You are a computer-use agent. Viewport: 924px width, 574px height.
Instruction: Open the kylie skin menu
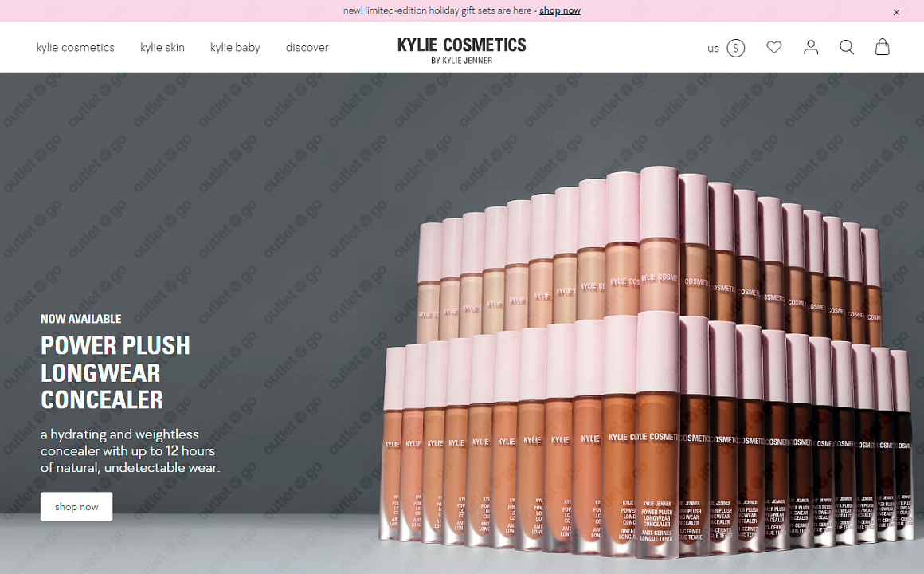tap(162, 47)
